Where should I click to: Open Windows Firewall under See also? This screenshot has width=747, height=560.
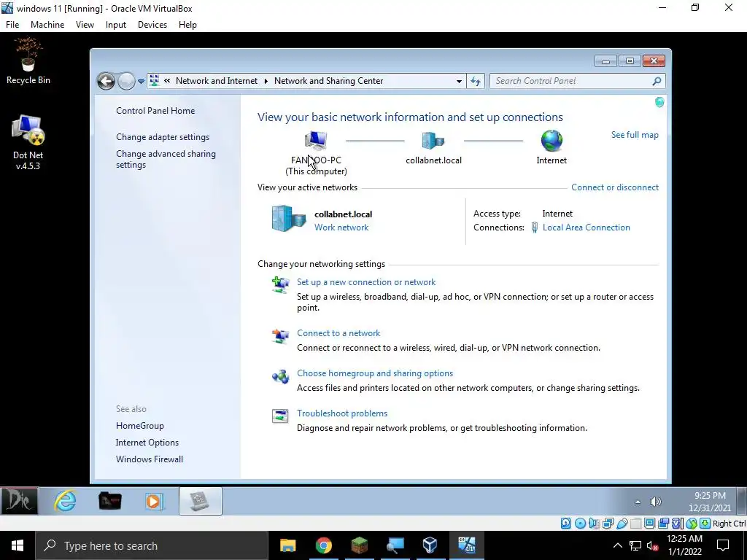pyautogui.click(x=150, y=459)
